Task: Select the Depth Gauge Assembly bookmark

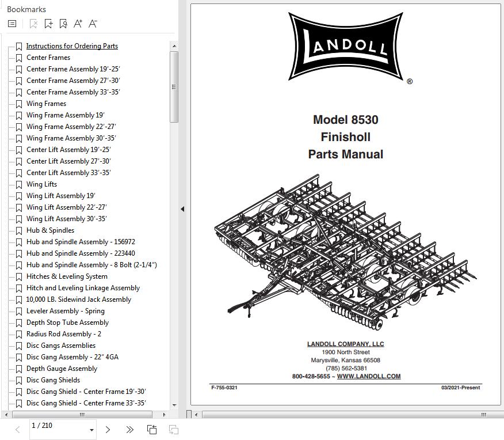Action: (62, 369)
